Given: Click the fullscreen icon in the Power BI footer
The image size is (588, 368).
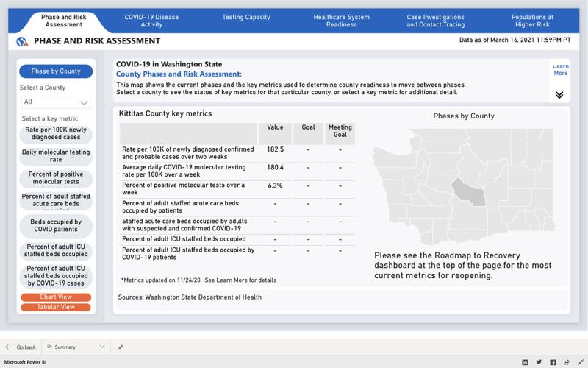Looking at the screenshot, I should pos(581,362).
